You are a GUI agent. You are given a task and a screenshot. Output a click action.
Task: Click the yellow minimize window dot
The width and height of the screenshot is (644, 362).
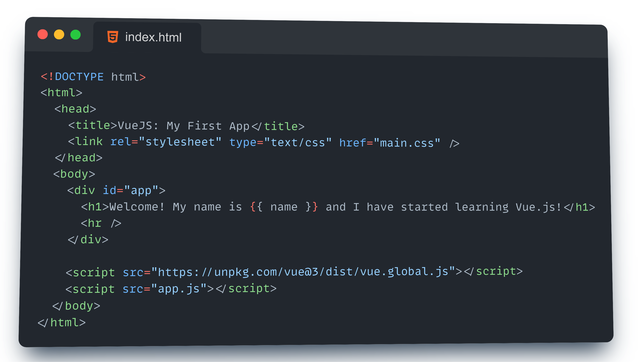[59, 35]
